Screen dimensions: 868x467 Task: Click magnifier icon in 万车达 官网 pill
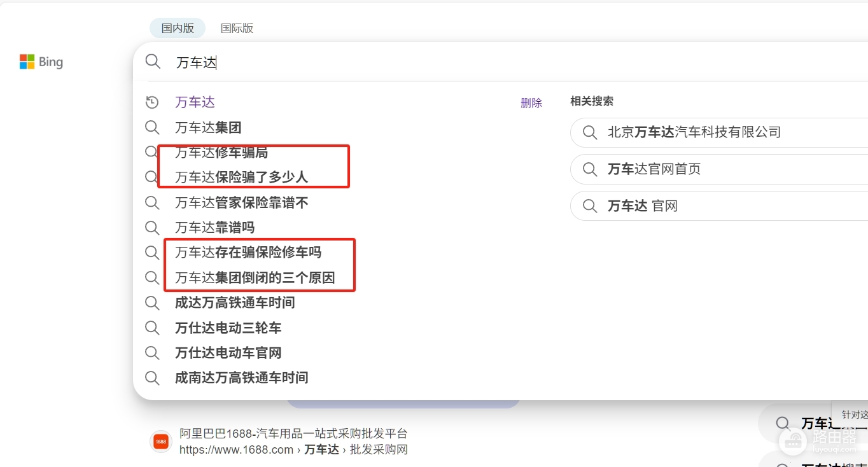[590, 206]
